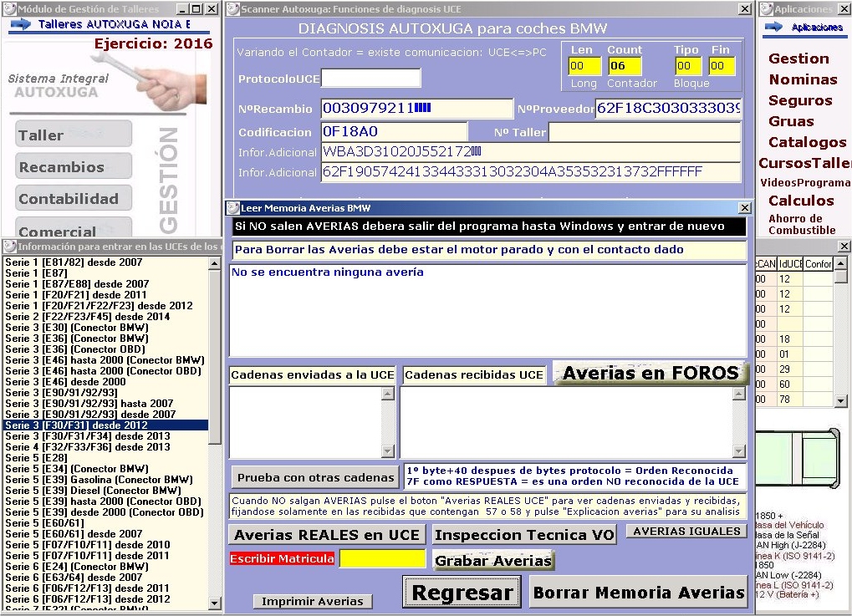Click the NºRecambio field
Image resolution: width=852 pixels, height=616 pixels.
click(x=416, y=109)
